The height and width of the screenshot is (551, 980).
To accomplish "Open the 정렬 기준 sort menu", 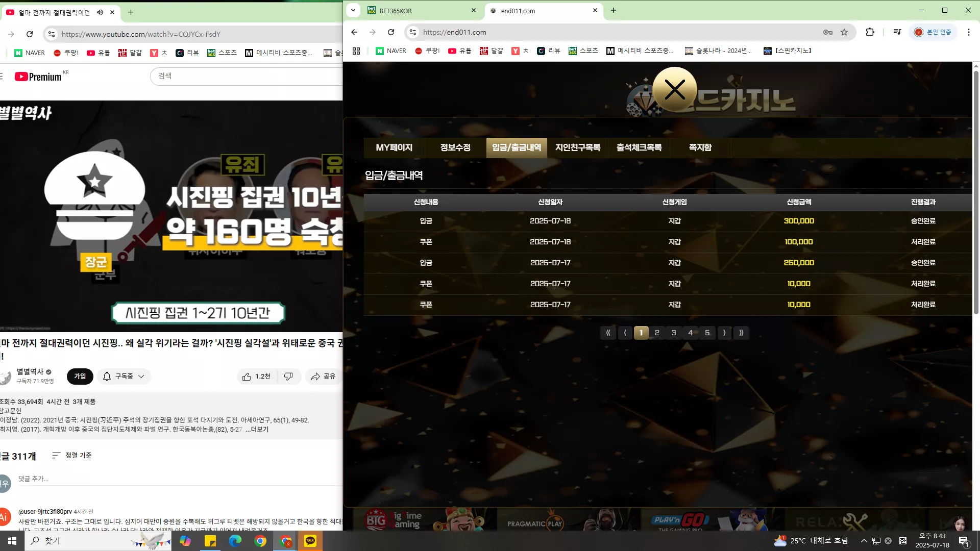I will pos(72,455).
